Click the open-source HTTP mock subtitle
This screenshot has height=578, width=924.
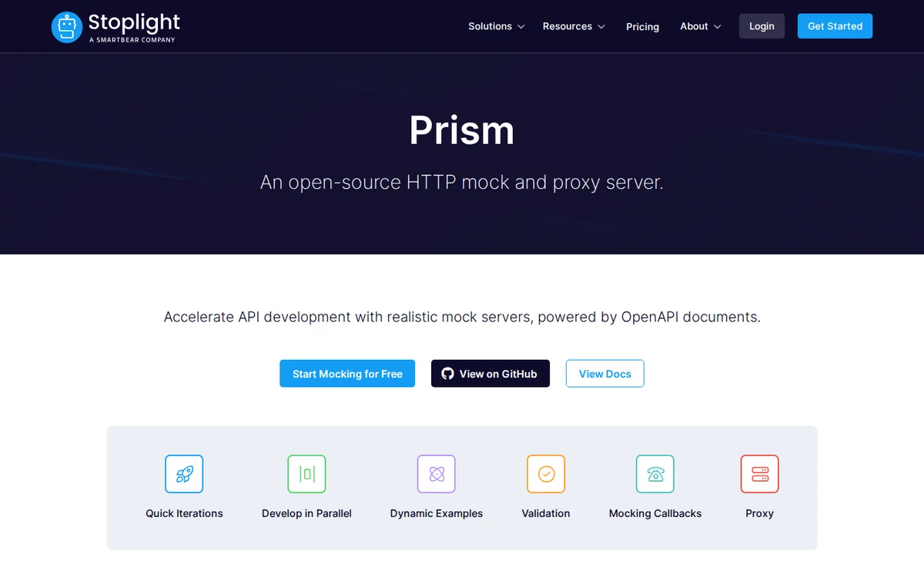462,183
